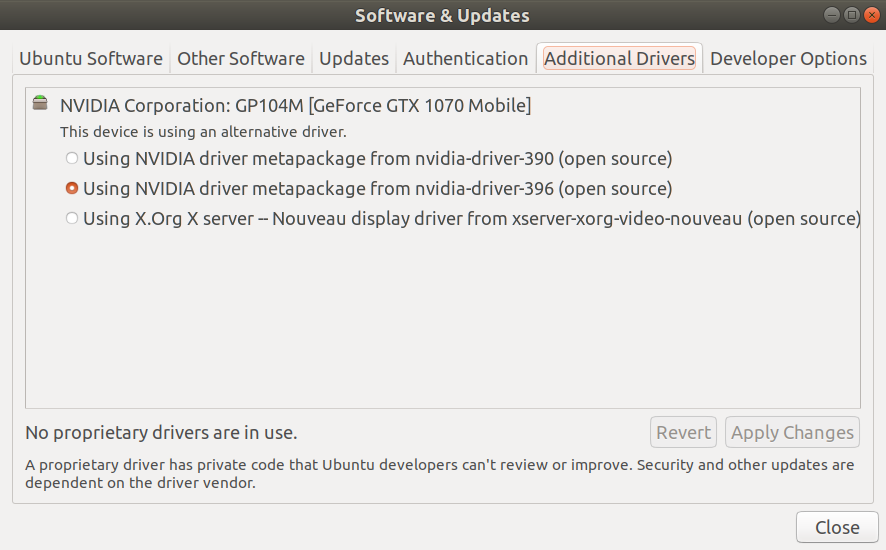Click the Close button at bottom
Screen dimensions: 886x550
837,527
